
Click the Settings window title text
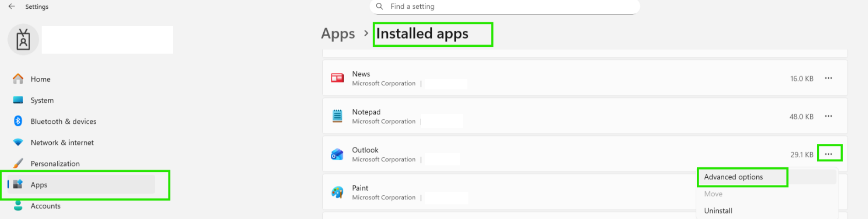coord(37,7)
